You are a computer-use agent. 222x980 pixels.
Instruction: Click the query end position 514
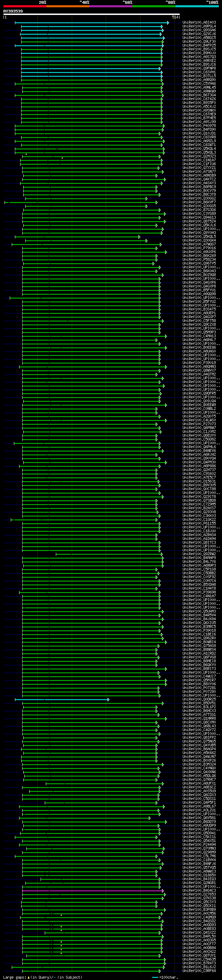point(175,17)
